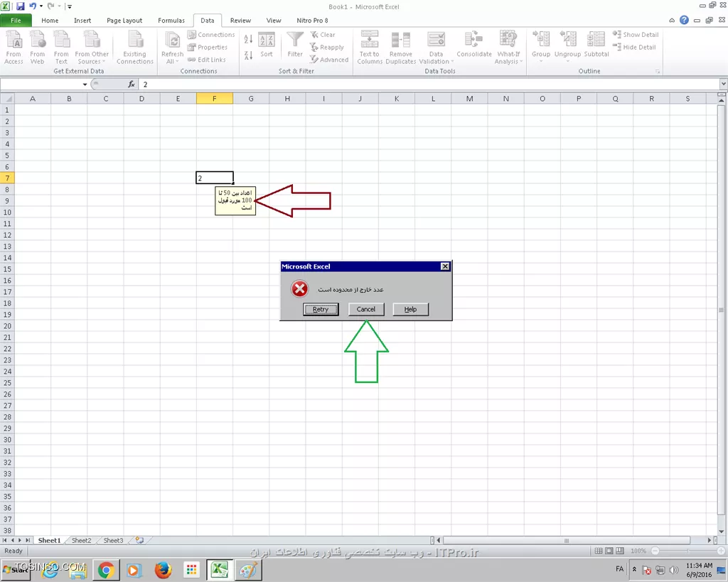The image size is (728, 582).
Task: Open Google Chrome from the taskbar
Action: (106, 570)
